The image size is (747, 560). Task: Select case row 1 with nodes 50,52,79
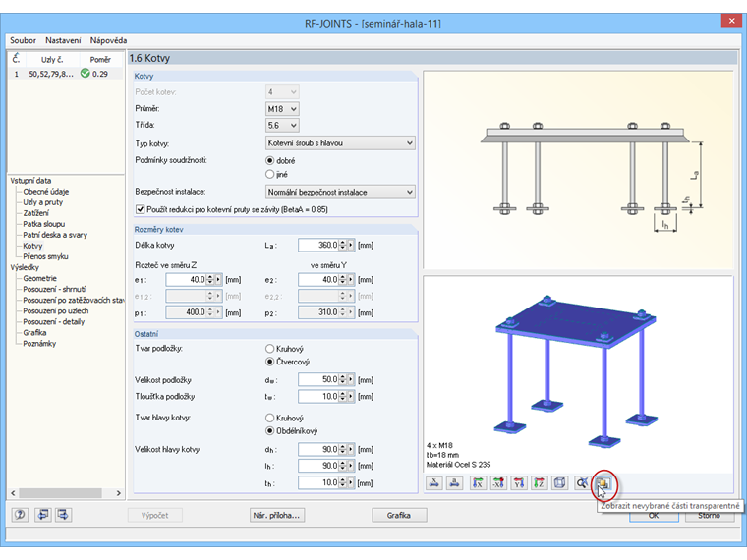point(65,74)
